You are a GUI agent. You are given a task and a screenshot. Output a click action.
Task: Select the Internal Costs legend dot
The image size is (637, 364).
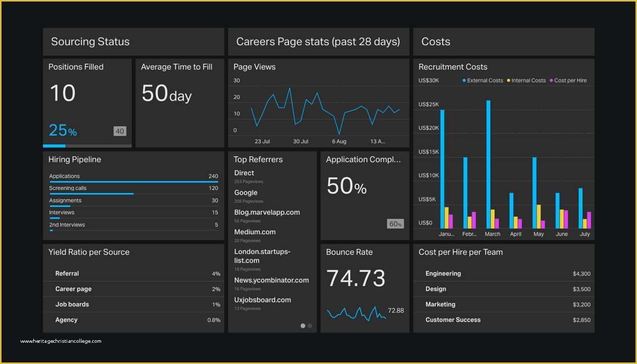coord(509,80)
